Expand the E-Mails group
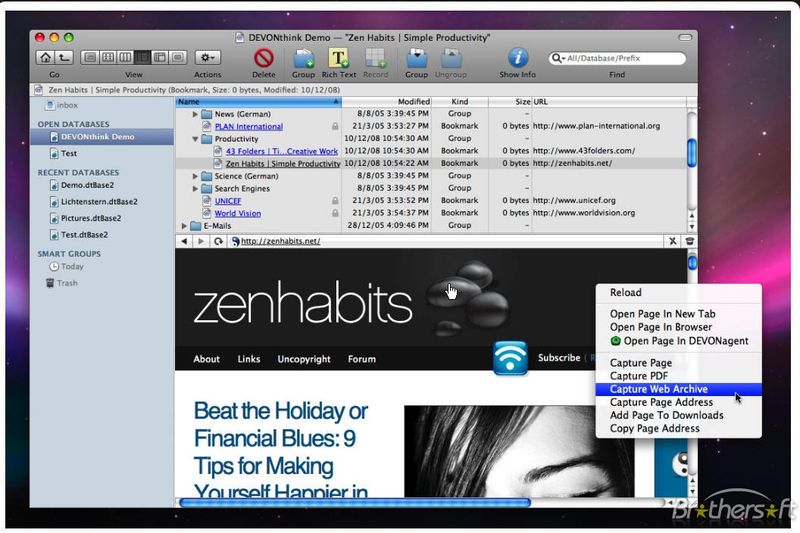 (x=184, y=225)
